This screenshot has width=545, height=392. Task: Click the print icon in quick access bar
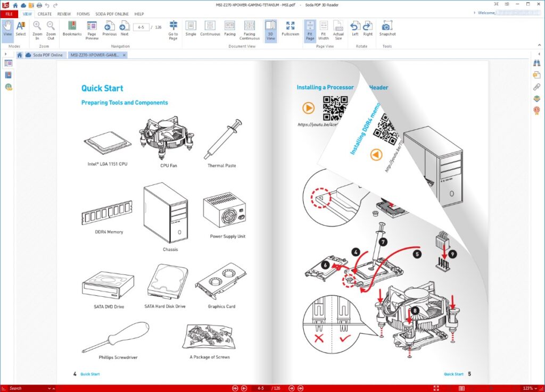pos(39,5)
